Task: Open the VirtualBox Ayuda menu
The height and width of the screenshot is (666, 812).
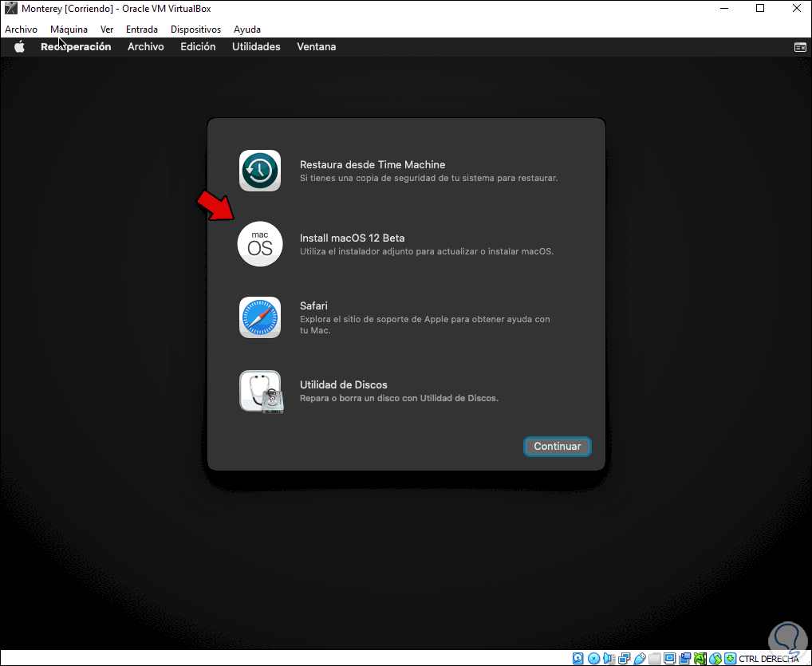Action: tap(247, 30)
